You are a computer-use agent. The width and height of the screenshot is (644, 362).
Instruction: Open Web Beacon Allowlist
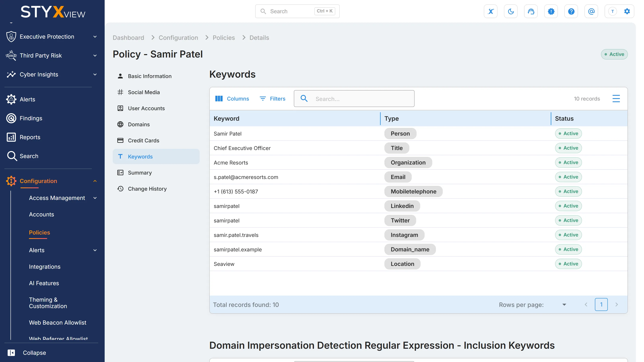58,323
